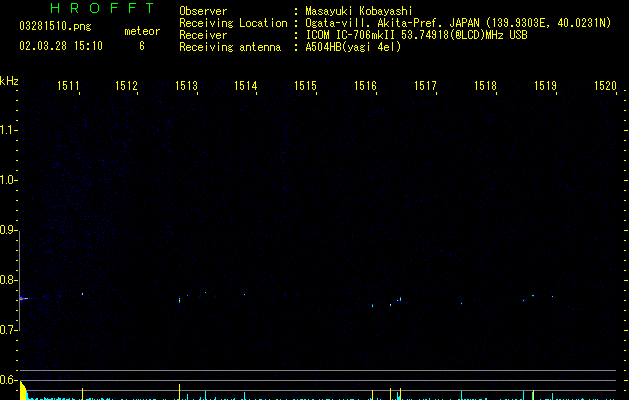This screenshot has height=400, width=629.
Task: Click time axis label 1518
Action: (x=485, y=85)
